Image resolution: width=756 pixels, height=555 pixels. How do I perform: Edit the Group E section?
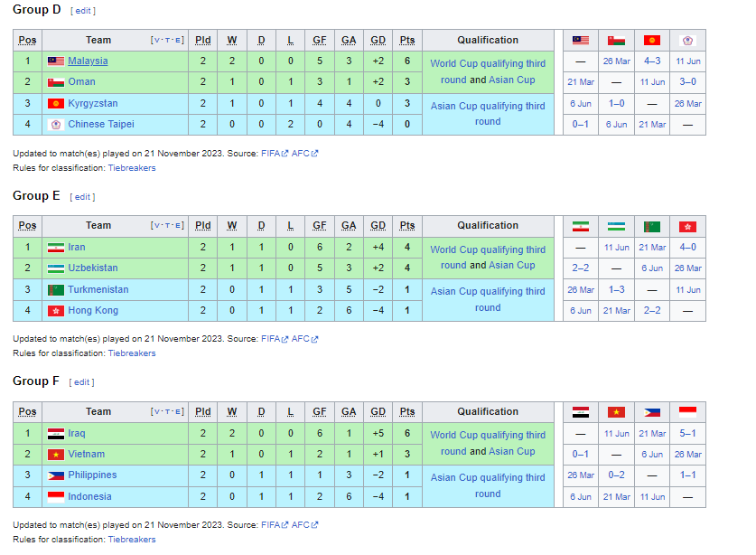pos(82,197)
